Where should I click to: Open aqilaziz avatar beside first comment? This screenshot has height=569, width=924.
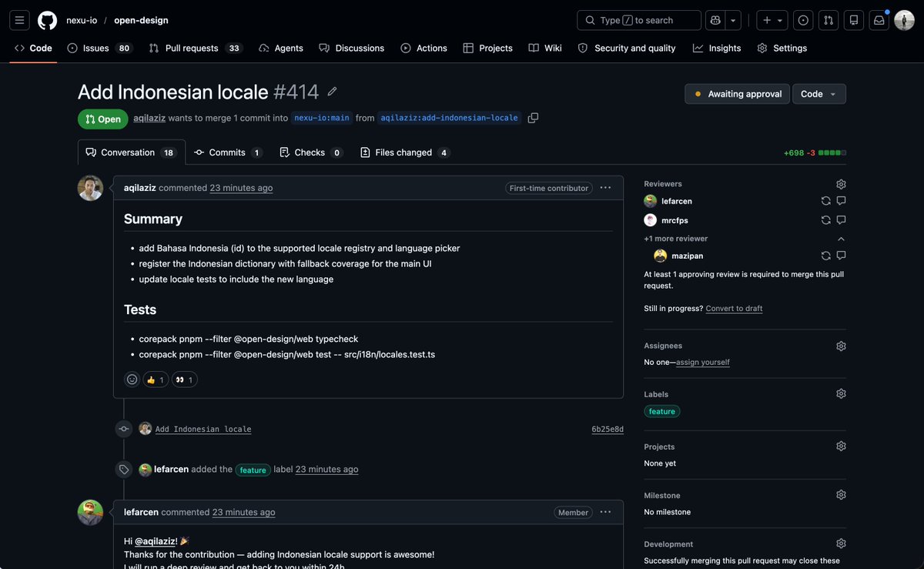point(90,188)
